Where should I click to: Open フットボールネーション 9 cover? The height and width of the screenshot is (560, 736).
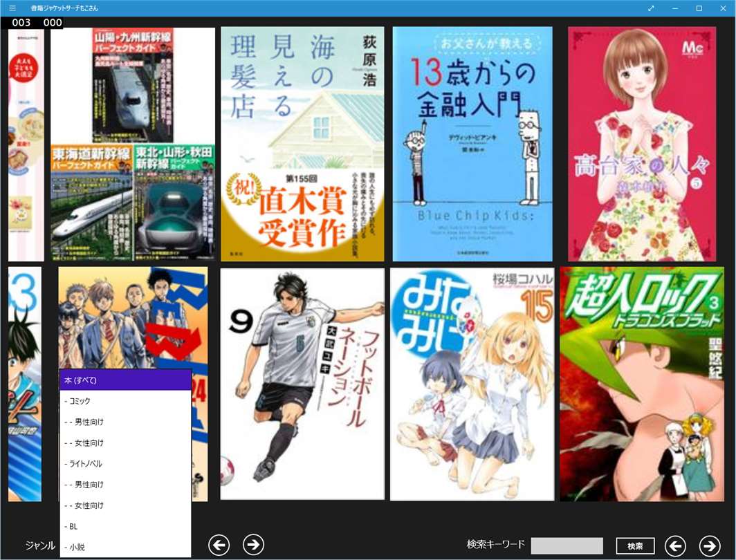click(302, 384)
